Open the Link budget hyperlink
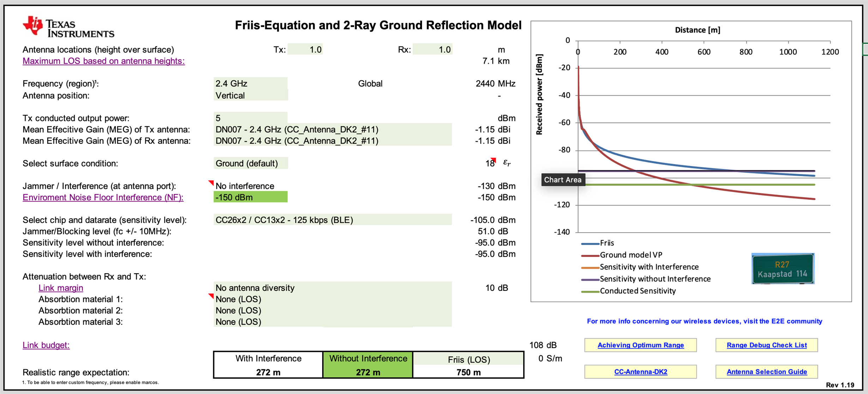Viewport: 868px width, 394px height. pos(46,345)
